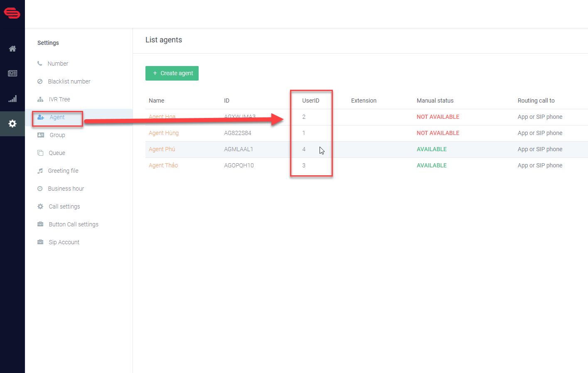The width and height of the screenshot is (588, 373).
Task: Navigate to Sip Account settings
Action: coord(64,242)
